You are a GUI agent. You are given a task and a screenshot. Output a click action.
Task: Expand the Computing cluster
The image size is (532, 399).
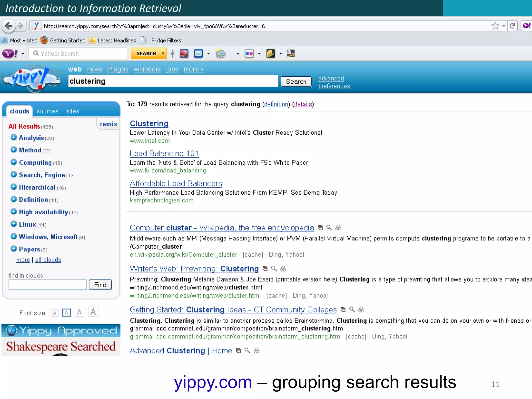(x=14, y=162)
